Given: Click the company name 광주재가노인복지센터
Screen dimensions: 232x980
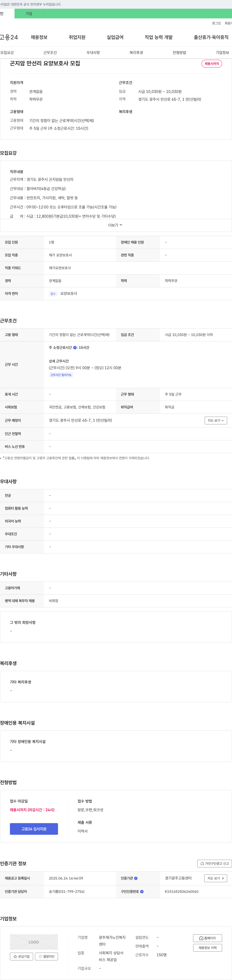Looking at the screenshot, I should (x=112, y=941).
